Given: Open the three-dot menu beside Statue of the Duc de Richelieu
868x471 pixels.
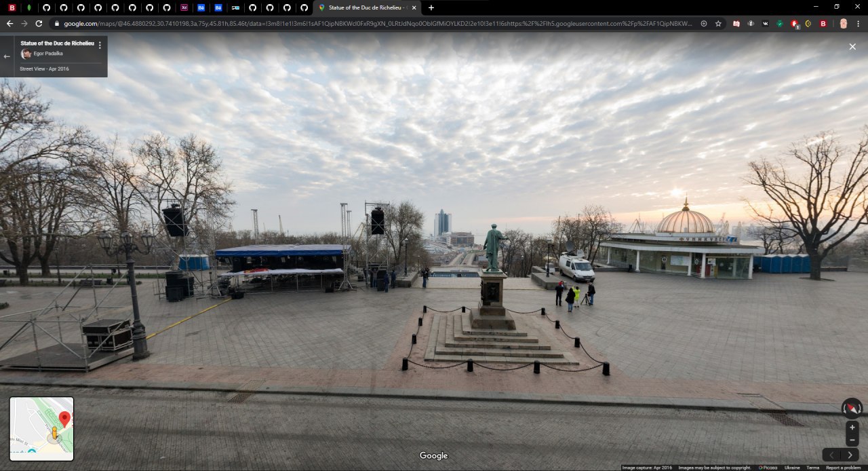Looking at the screenshot, I should pos(100,45).
